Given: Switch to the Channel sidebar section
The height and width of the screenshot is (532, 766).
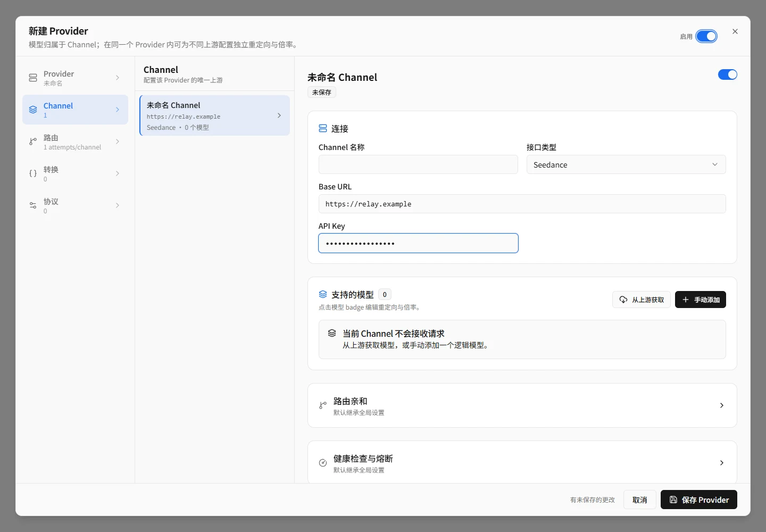Looking at the screenshot, I should 75,110.
